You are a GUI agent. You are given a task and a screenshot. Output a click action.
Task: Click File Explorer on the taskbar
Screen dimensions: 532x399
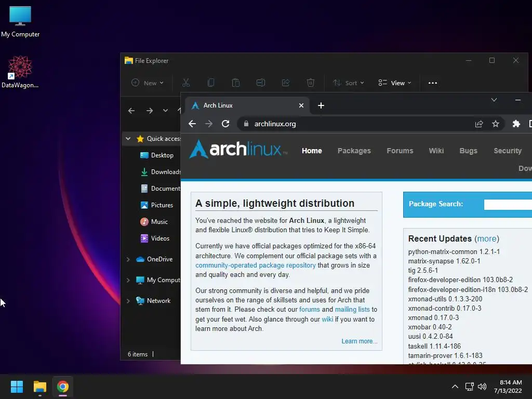coord(39,387)
